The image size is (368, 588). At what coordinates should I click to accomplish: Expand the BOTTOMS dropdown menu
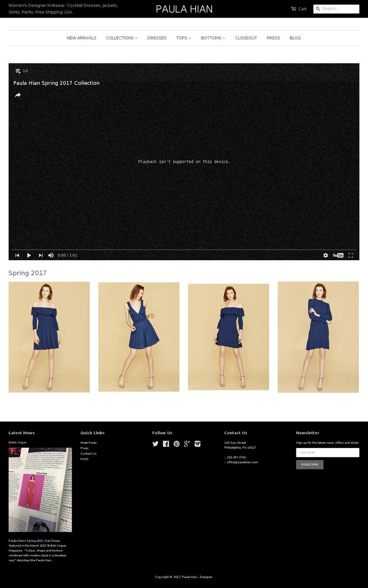(x=213, y=38)
